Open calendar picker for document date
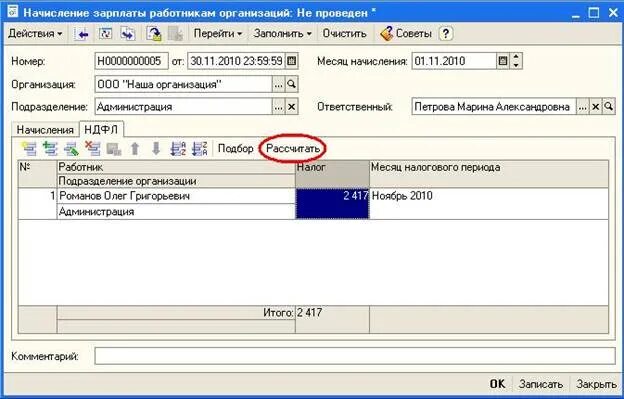Viewport: 624px width, 399px height. pyautogui.click(x=292, y=61)
